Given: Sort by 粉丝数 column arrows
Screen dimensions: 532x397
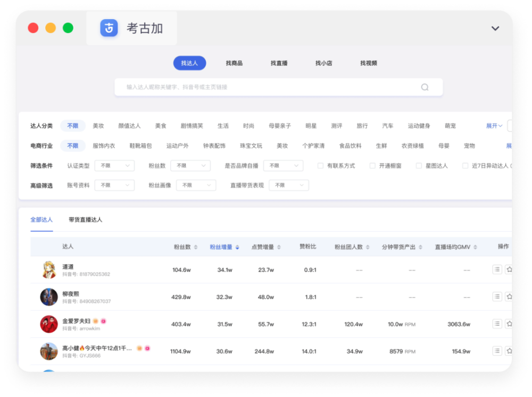Looking at the screenshot, I should pos(196,247).
